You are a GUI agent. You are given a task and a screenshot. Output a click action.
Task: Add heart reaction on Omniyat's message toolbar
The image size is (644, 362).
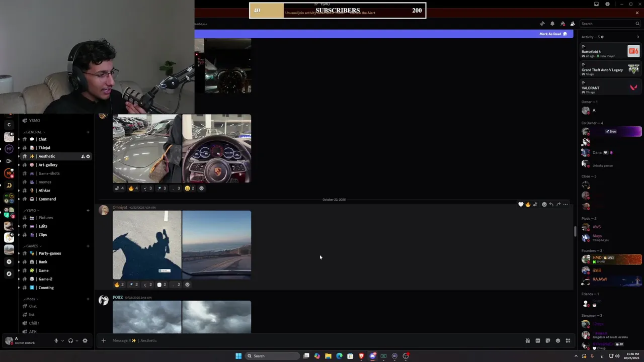click(521, 205)
